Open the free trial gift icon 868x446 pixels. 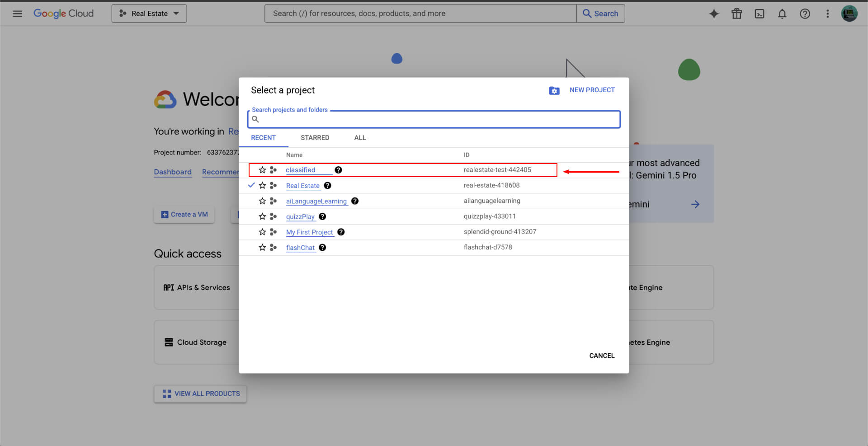tap(736, 14)
